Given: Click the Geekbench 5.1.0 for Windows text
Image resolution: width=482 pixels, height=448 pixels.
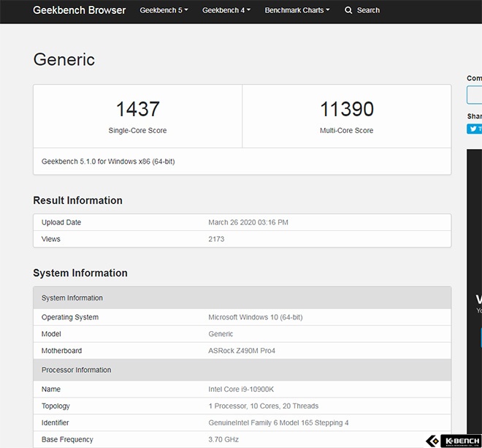Looking at the screenshot, I should 108,162.
